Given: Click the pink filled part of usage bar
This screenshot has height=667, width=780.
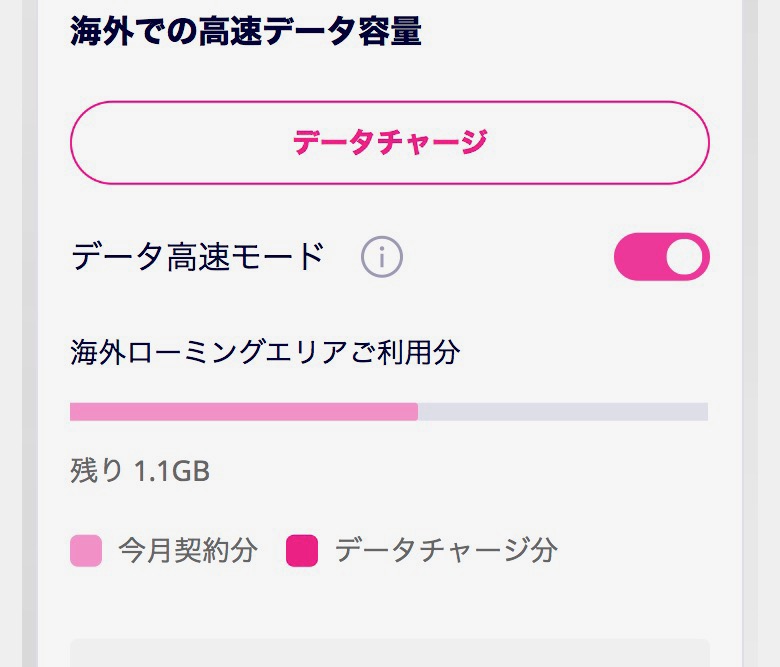Looking at the screenshot, I should tap(243, 412).
